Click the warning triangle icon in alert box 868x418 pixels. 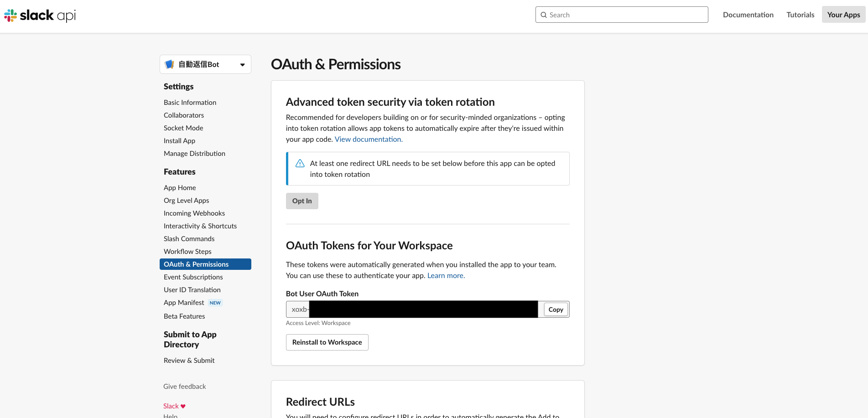pyautogui.click(x=300, y=163)
